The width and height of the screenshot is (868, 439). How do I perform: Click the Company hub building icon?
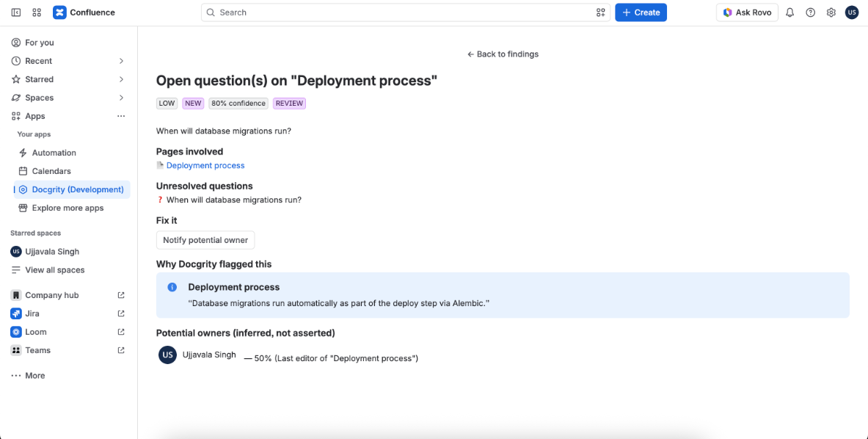click(16, 295)
